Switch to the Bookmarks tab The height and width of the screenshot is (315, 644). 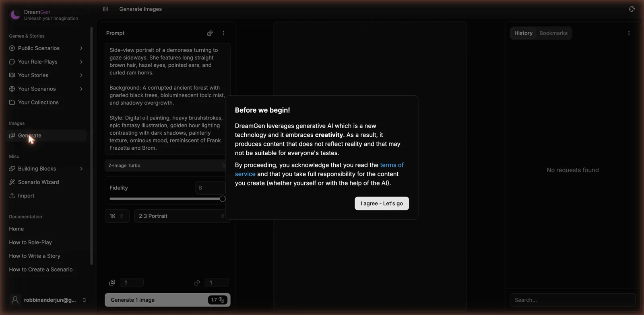coord(553,33)
